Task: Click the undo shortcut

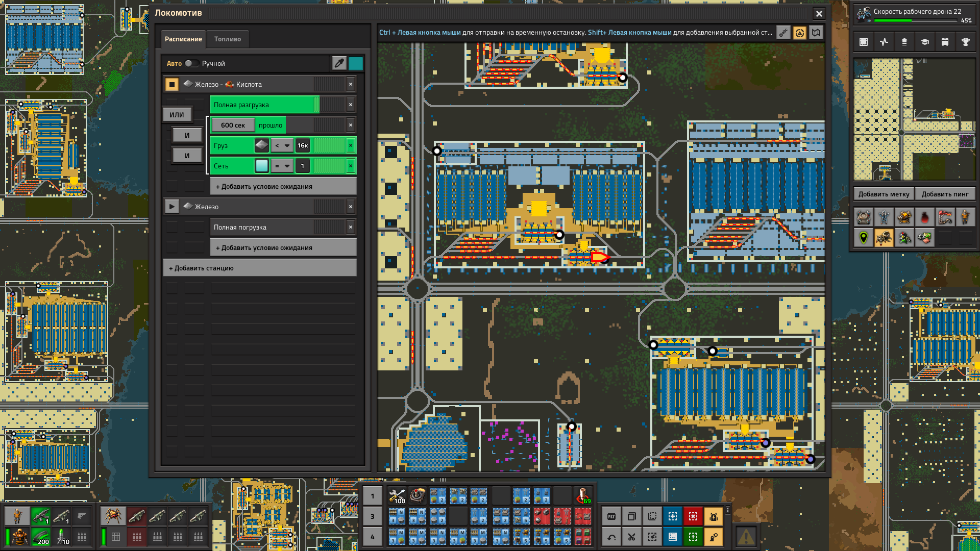Action: (611, 537)
